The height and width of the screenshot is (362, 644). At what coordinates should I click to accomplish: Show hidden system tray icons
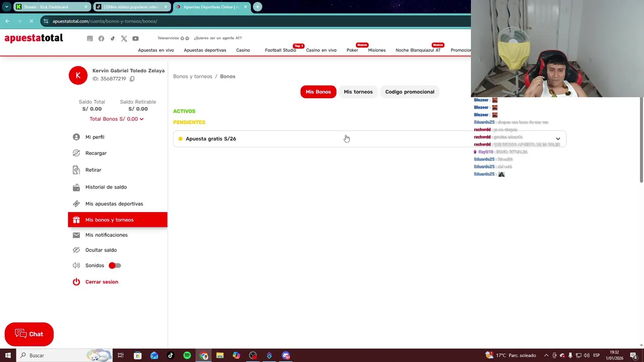(x=547, y=355)
